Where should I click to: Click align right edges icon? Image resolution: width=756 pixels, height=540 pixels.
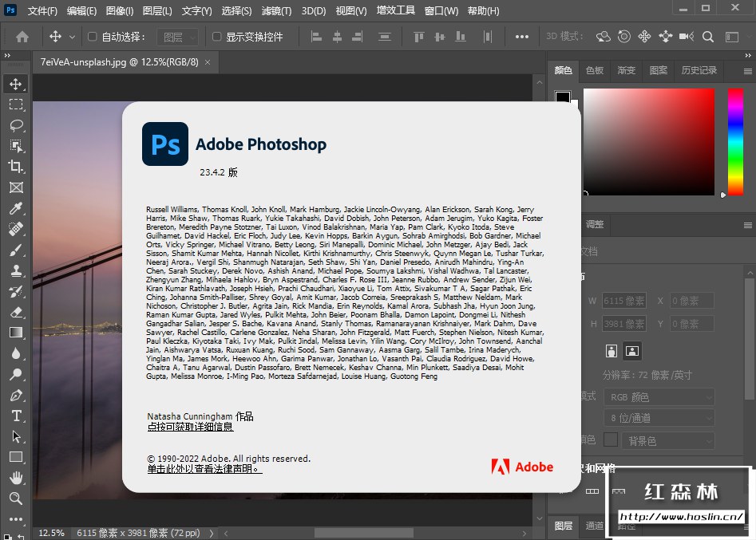[358, 37]
